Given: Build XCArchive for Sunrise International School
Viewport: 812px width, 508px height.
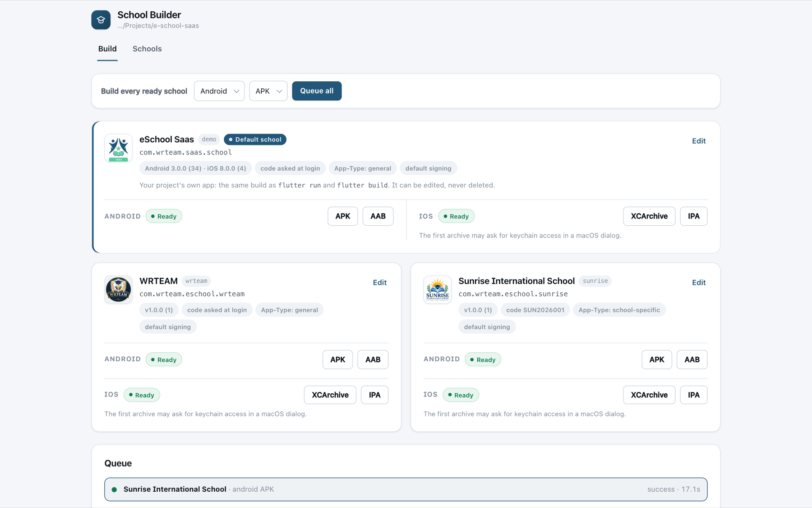Looking at the screenshot, I should click(x=649, y=395).
